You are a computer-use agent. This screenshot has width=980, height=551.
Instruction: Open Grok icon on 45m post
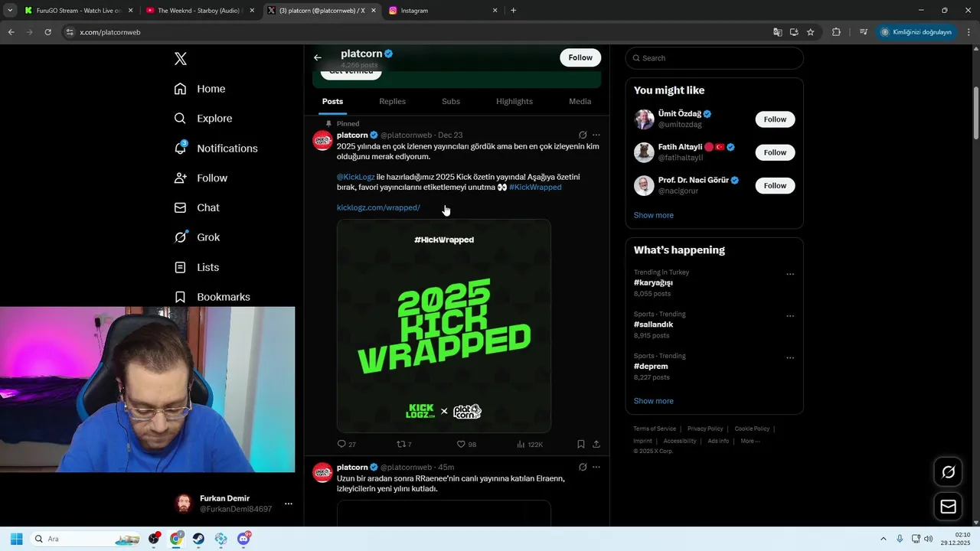pos(583,467)
